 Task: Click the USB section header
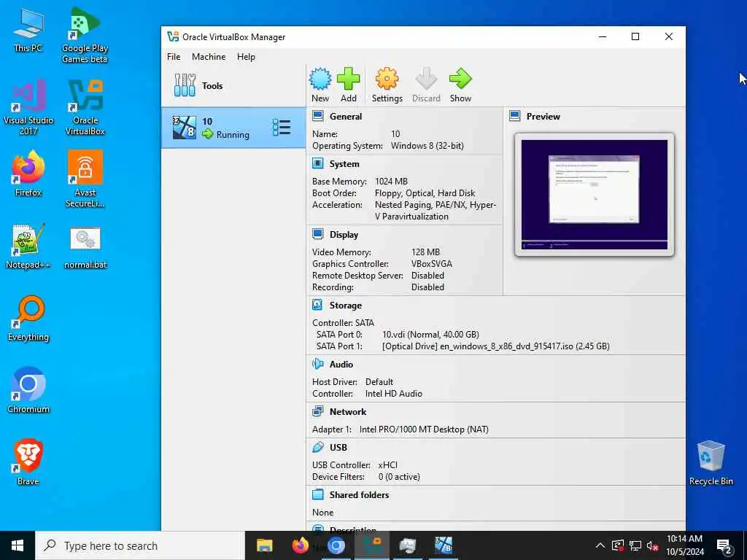click(338, 448)
